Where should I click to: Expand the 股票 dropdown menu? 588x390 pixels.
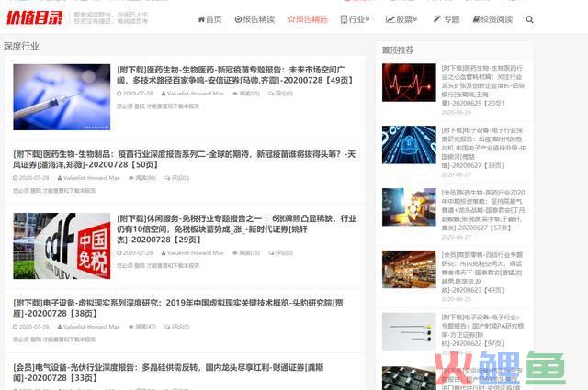401,19
